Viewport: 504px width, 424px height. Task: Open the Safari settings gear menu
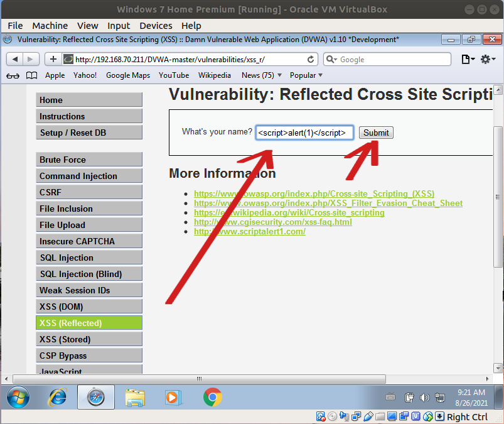(x=488, y=60)
